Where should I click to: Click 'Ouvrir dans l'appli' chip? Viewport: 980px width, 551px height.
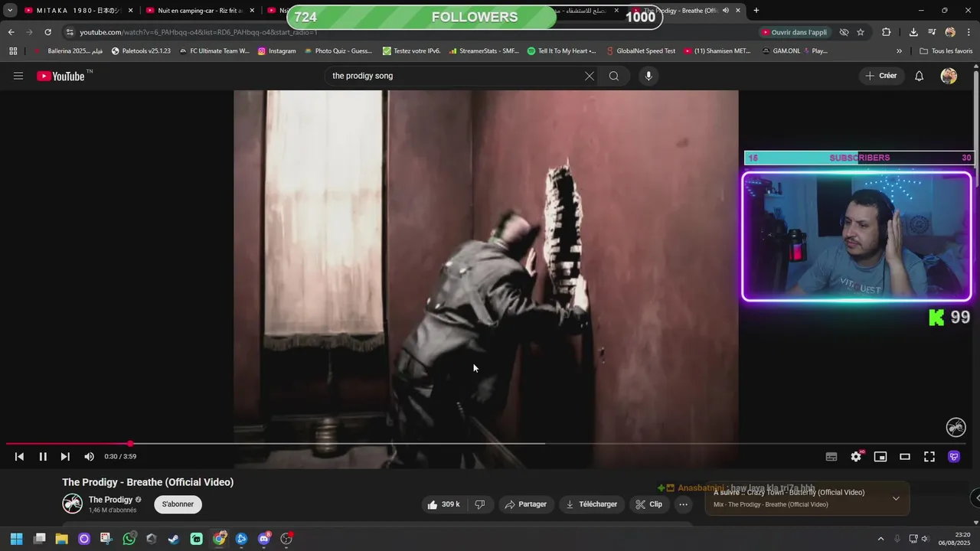(x=794, y=32)
